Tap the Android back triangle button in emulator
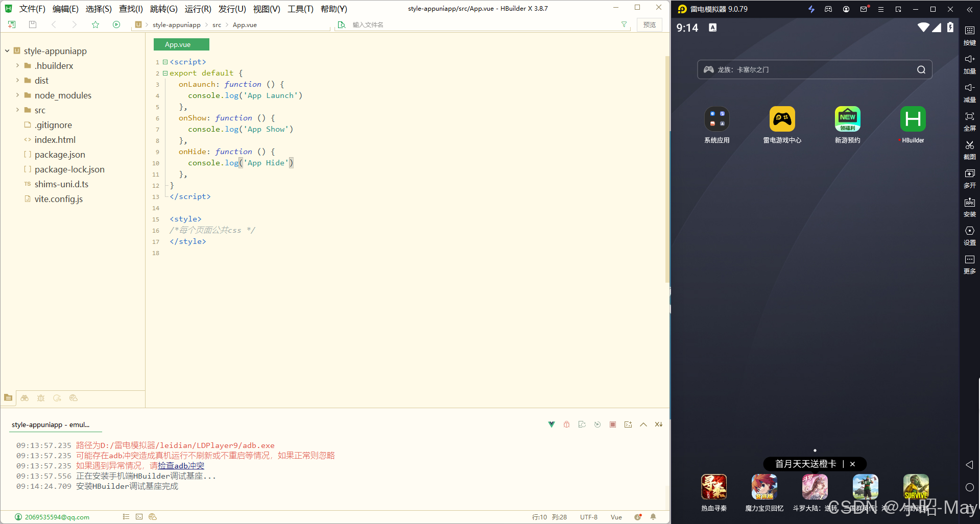 [x=969, y=465]
